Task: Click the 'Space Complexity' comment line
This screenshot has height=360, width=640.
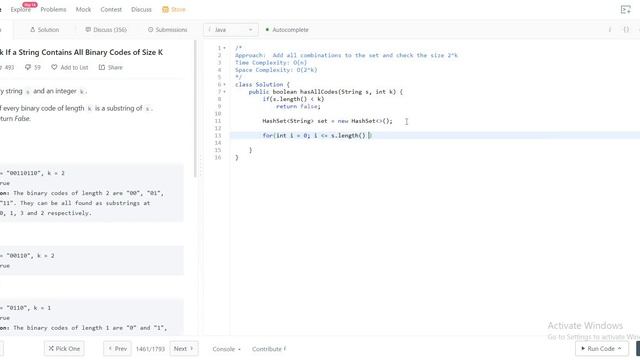Action: click(276, 70)
